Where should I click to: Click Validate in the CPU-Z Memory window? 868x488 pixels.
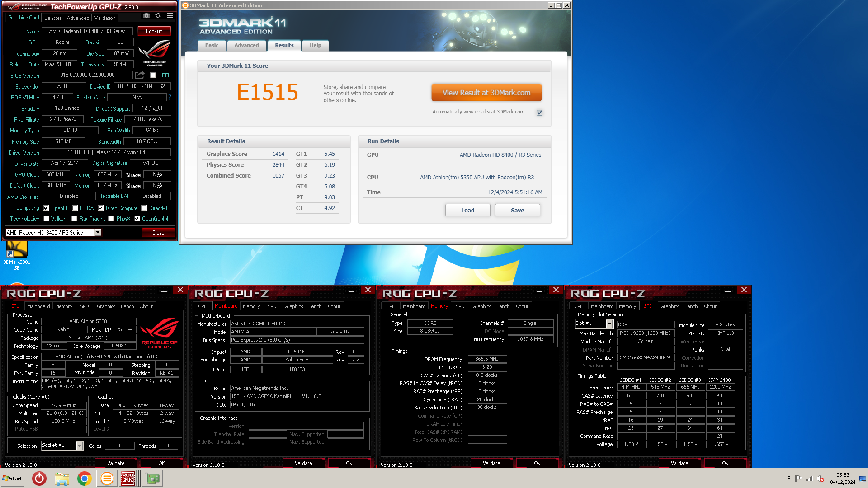[x=491, y=463]
